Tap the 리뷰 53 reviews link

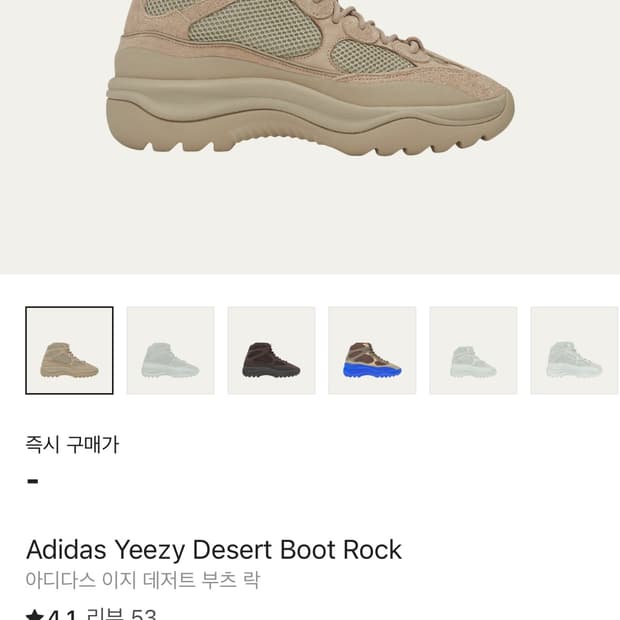click(121, 614)
